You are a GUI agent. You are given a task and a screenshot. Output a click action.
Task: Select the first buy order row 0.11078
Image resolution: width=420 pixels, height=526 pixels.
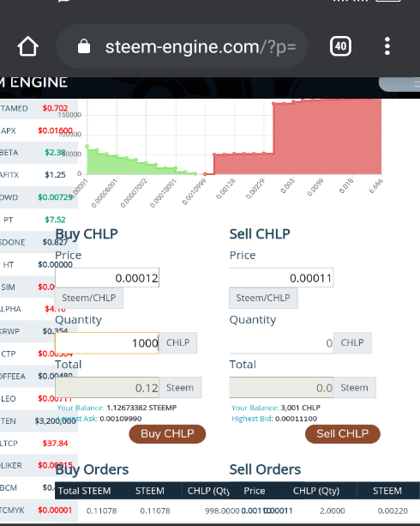point(147,511)
